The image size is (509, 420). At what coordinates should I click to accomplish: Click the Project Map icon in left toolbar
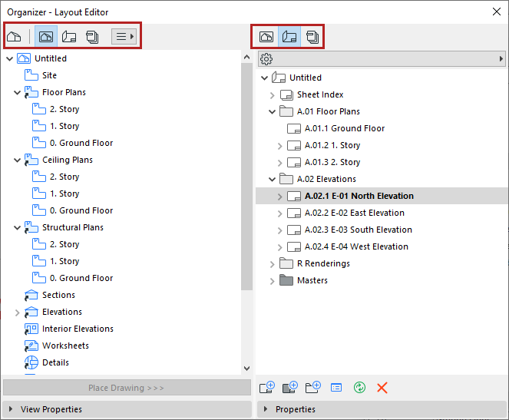14,36
